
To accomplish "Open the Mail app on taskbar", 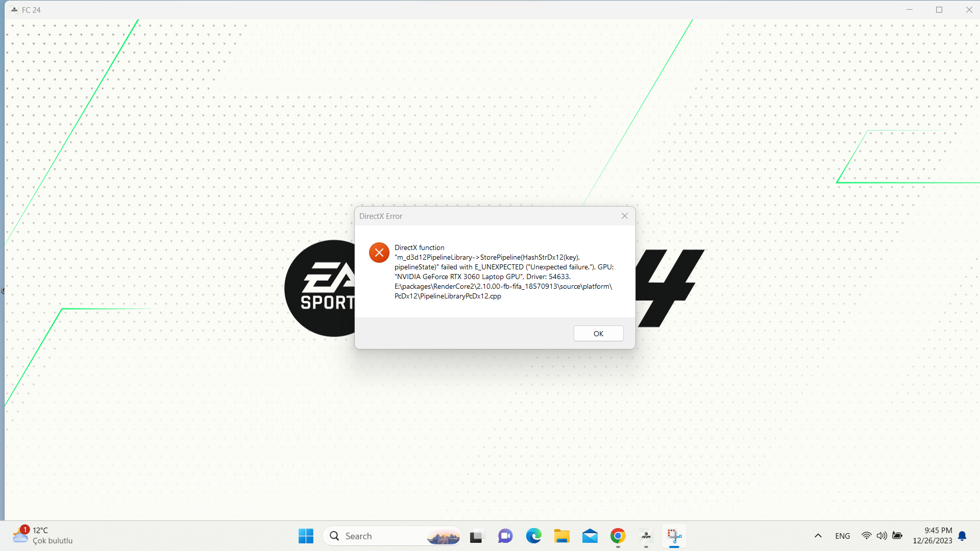I will tap(590, 536).
